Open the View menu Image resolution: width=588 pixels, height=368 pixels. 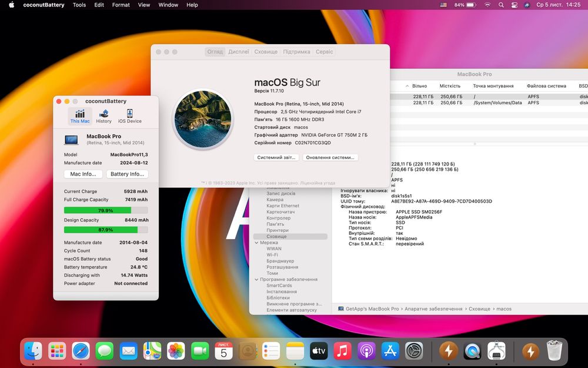144,5
